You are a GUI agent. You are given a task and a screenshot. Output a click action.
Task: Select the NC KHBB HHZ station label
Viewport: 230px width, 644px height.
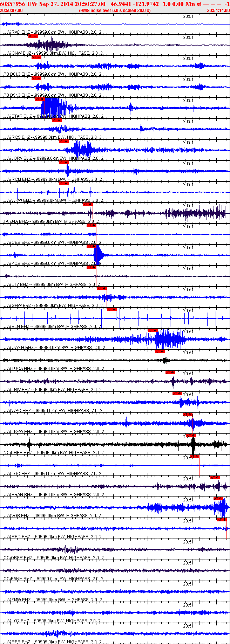point(54,453)
